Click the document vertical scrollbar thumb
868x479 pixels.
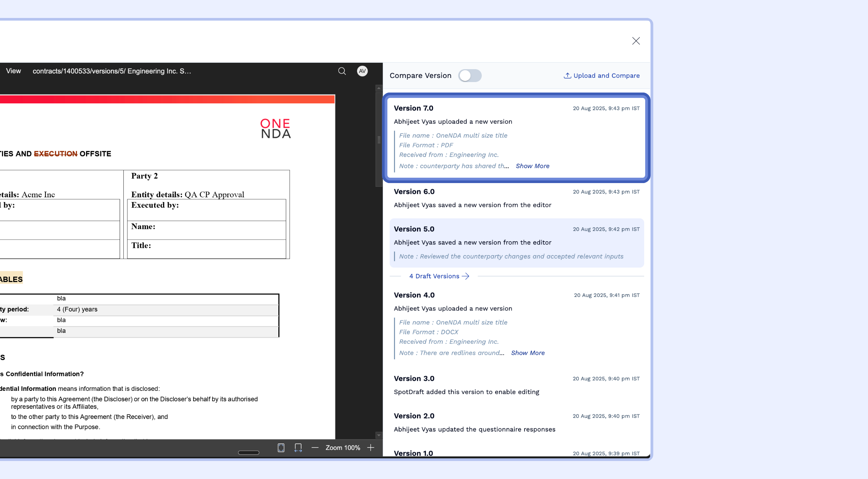[379, 139]
